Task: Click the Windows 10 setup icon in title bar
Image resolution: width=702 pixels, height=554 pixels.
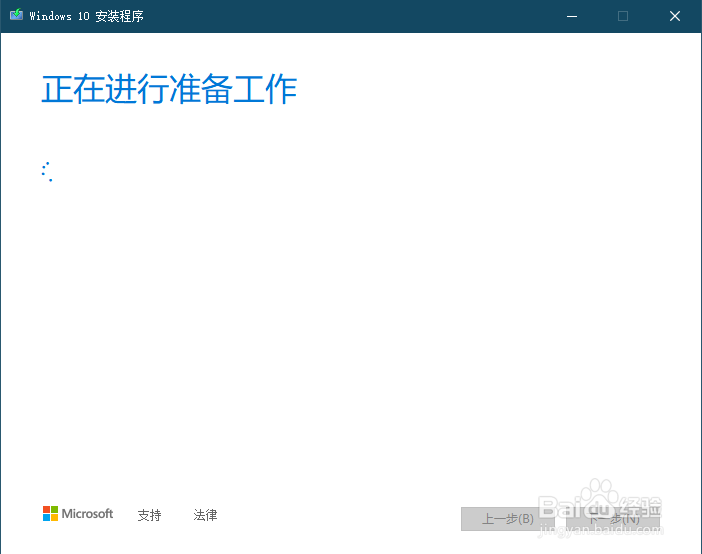Action: pos(17,15)
